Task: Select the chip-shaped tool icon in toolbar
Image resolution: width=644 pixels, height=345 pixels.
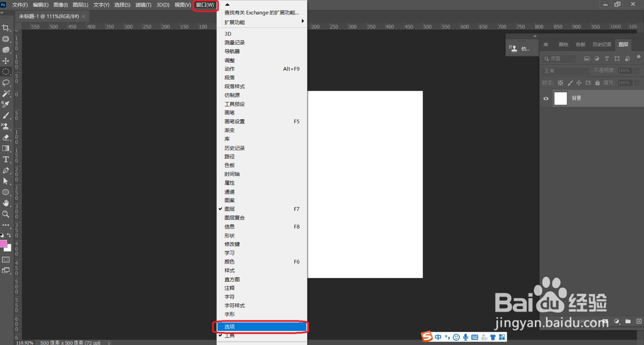Action: [6, 39]
